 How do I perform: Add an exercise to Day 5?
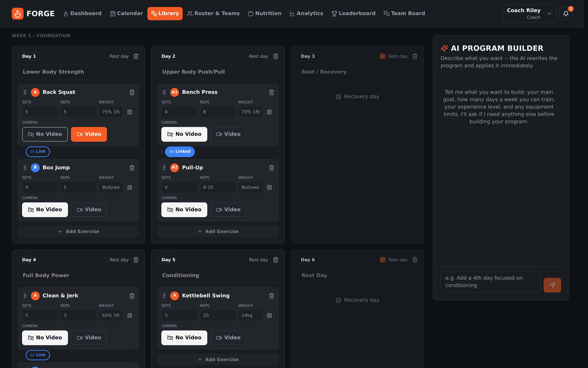tap(218, 360)
